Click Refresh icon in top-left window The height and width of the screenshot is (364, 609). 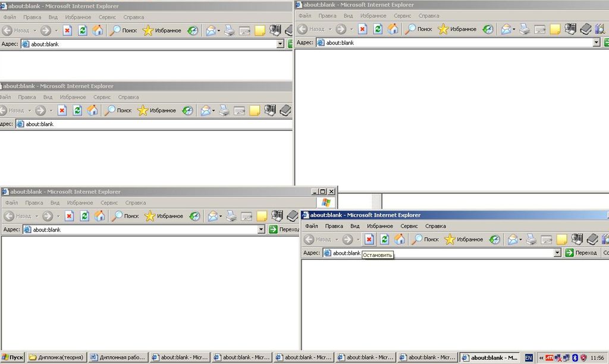tap(83, 30)
